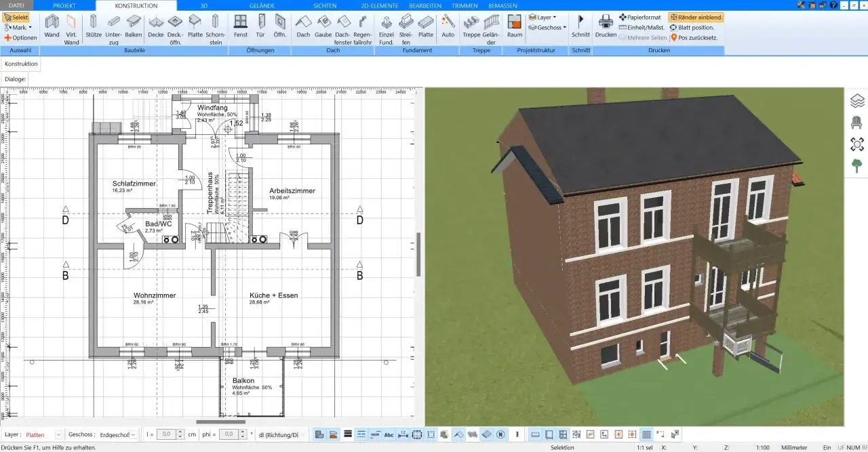
Task: Choose the Regenfallrohr downpipe tool
Action: pyautogui.click(x=363, y=29)
